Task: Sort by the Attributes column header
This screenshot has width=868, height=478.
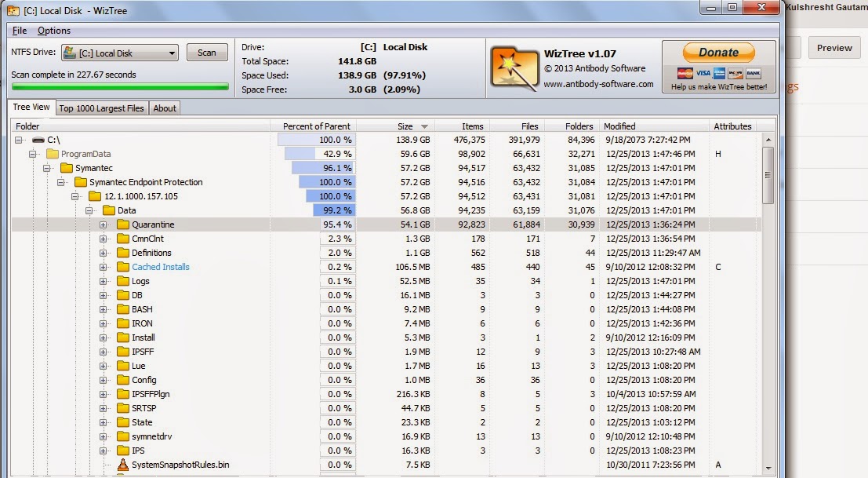Action: (732, 126)
